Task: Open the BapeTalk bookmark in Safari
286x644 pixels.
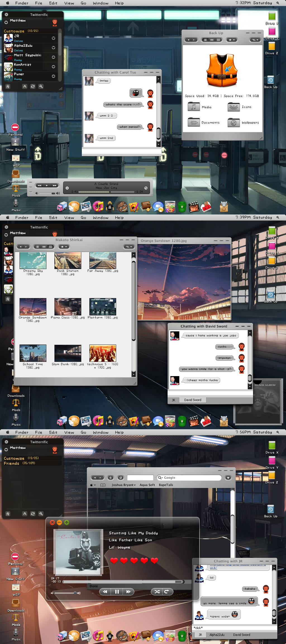Action: pos(166,485)
